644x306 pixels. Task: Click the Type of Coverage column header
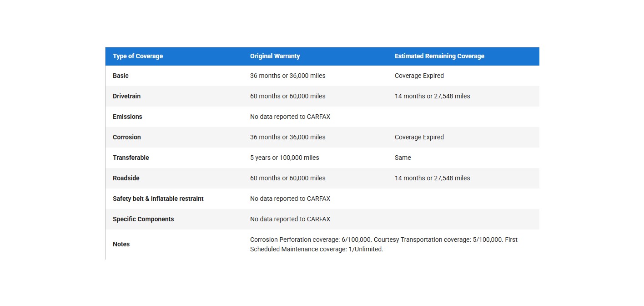138,56
